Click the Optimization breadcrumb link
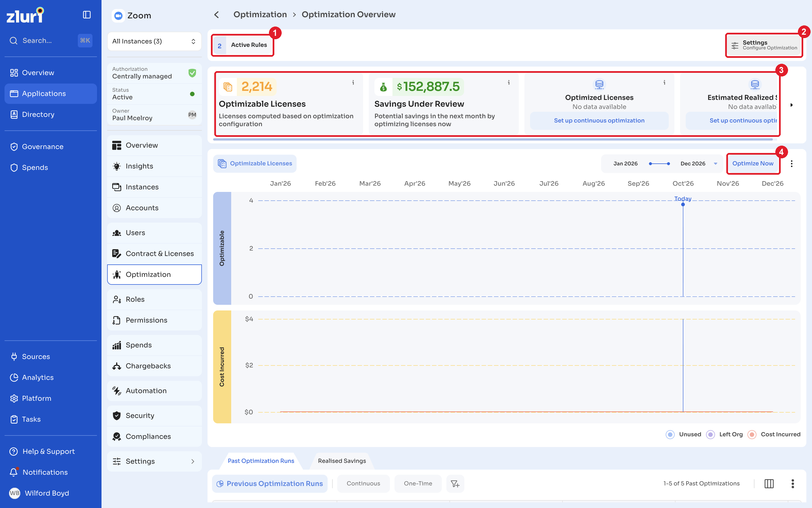812x508 pixels. coord(260,14)
